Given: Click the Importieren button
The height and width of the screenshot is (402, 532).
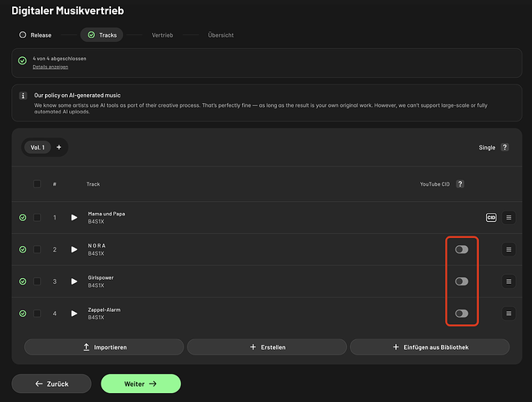Looking at the screenshot, I should pyautogui.click(x=104, y=347).
